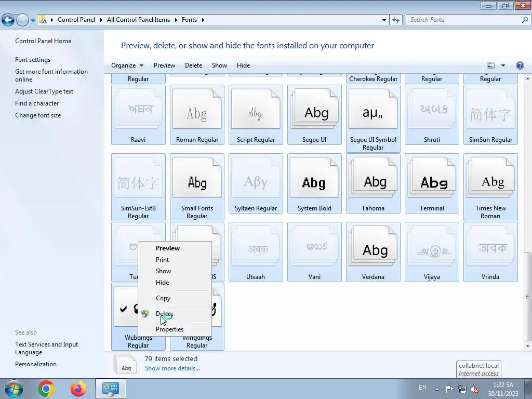532x399 pixels.
Task: Open the help question mark icon
Action: pos(520,65)
